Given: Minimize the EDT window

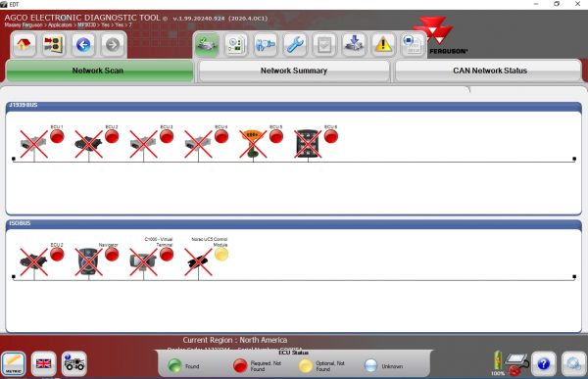Looking at the screenshot, I should [536, 4].
